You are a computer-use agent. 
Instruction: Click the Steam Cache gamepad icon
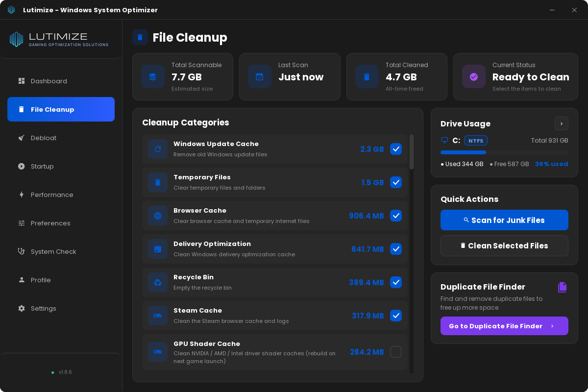click(158, 316)
